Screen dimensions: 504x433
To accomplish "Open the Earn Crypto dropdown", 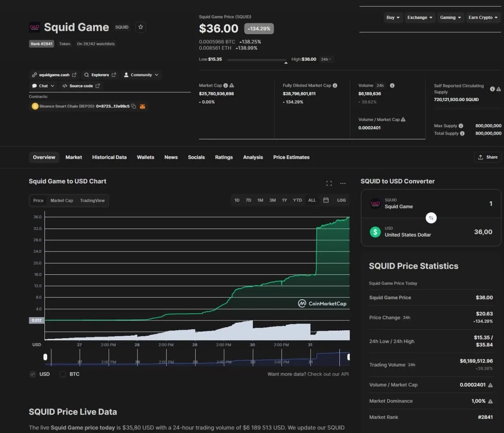I will pos(483,17).
